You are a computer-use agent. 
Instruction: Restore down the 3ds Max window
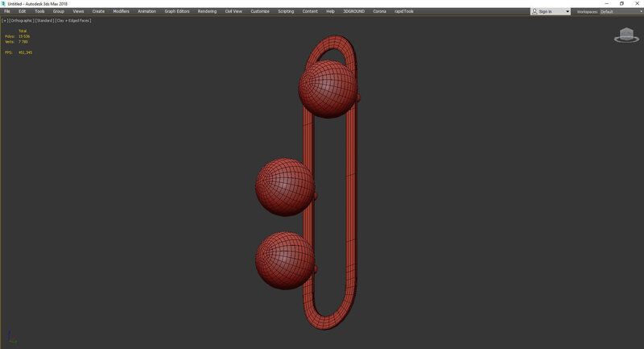[621, 3]
